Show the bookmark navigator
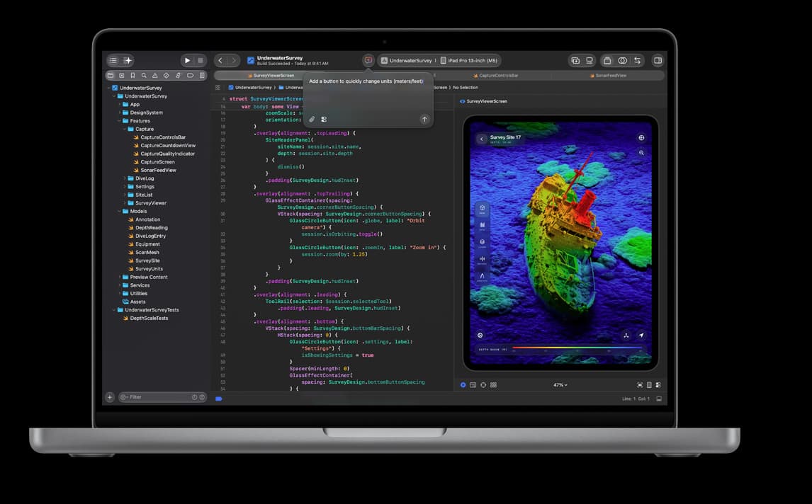Viewport: 812px width, 504px height. [132, 76]
